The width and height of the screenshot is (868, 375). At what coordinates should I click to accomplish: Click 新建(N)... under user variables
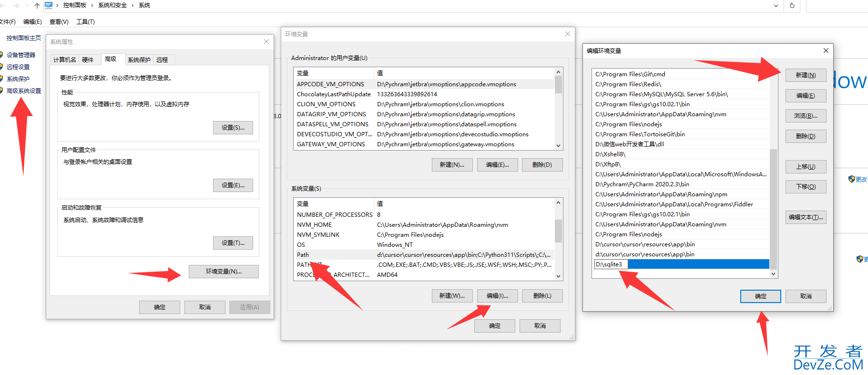click(x=452, y=165)
